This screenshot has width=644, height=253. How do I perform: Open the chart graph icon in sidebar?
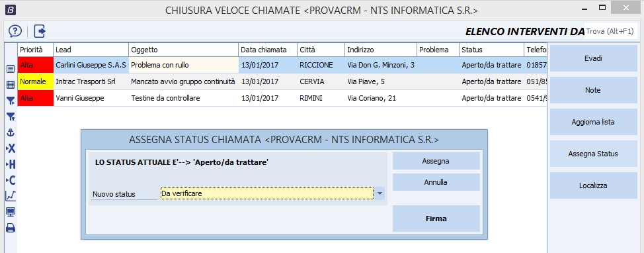click(x=11, y=196)
